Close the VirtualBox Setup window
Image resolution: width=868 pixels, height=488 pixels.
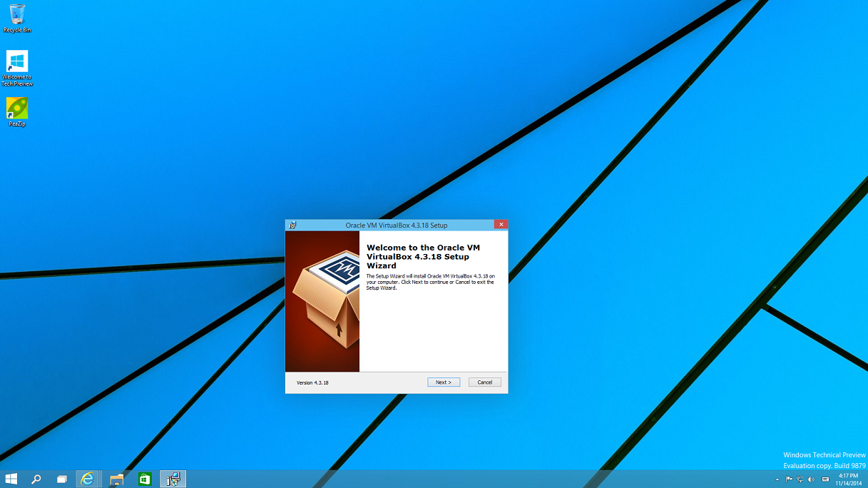pyautogui.click(x=501, y=225)
